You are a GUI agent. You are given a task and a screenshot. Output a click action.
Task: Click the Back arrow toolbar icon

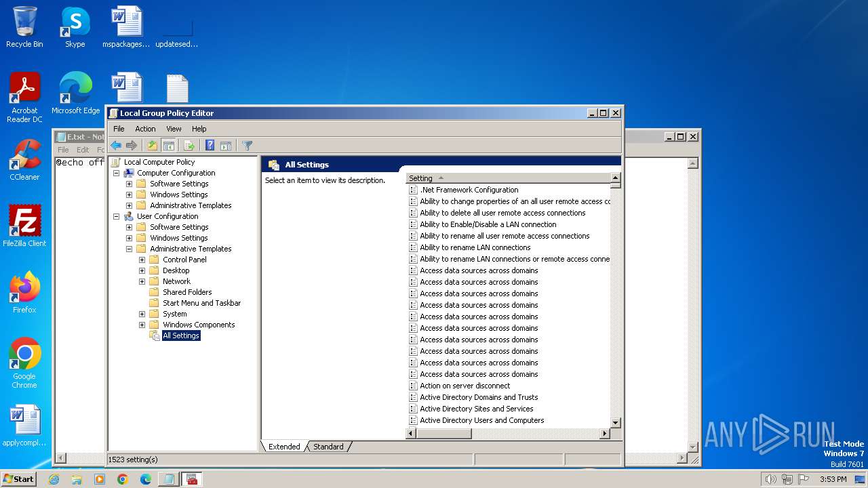116,145
